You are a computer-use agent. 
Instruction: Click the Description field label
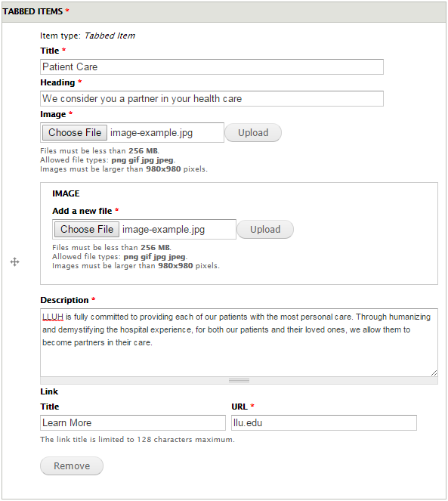coord(64,300)
